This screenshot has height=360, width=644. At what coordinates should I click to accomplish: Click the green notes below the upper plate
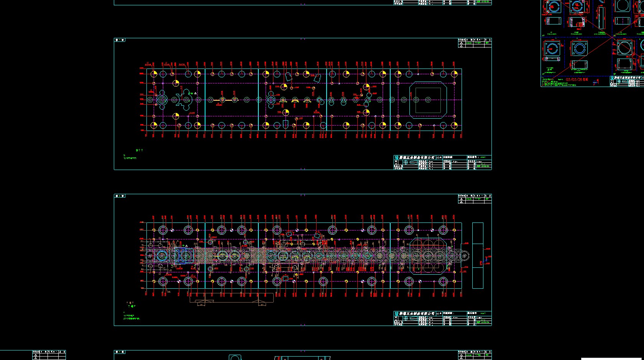click(x=131, y=157)
